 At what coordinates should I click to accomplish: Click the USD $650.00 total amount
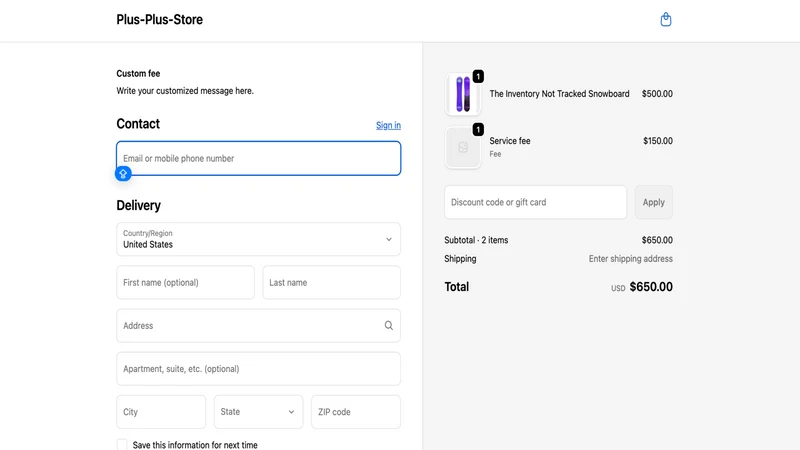[x=642, y=287]
